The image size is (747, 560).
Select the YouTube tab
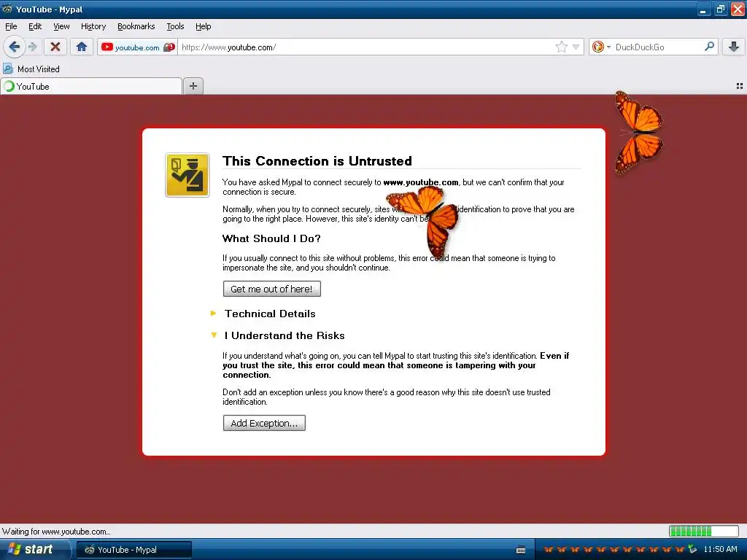point(91,86)
